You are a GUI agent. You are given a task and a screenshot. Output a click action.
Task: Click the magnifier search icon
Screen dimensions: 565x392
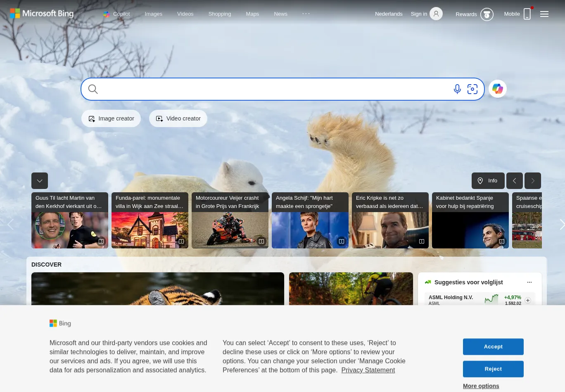93,89
